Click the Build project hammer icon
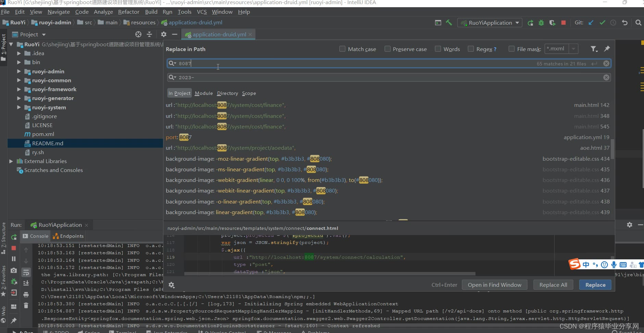This screenshot has height=333, width=644. 449,23
